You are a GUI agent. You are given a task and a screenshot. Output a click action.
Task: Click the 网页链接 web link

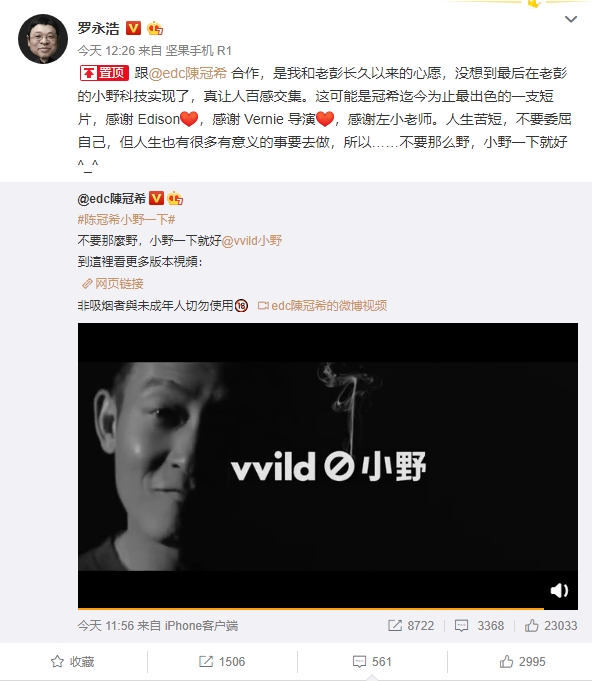coord(113,284)
